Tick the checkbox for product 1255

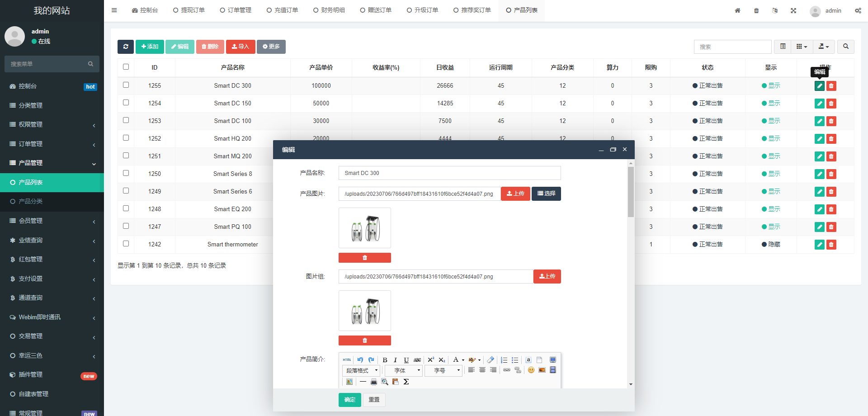(x=126, y=85)
